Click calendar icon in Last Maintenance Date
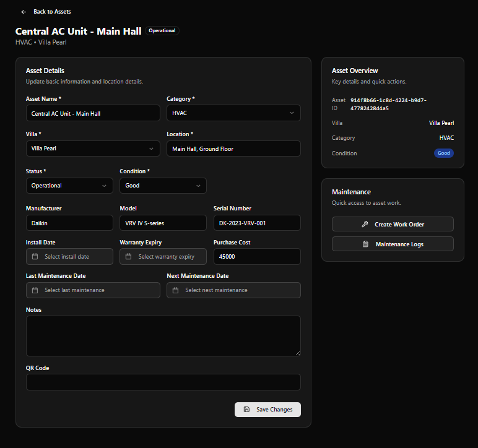This screenshot has height=448, width=478. pos(35,290)
